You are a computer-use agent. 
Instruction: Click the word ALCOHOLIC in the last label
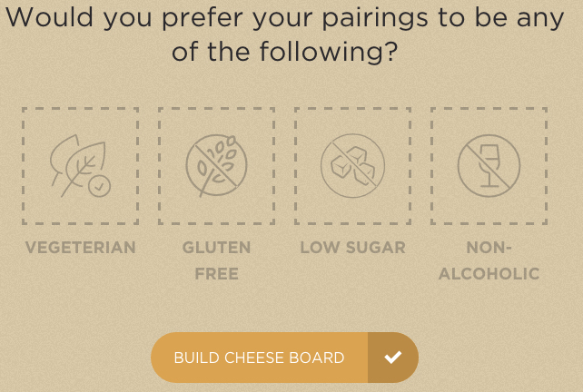tap(489, 273)
